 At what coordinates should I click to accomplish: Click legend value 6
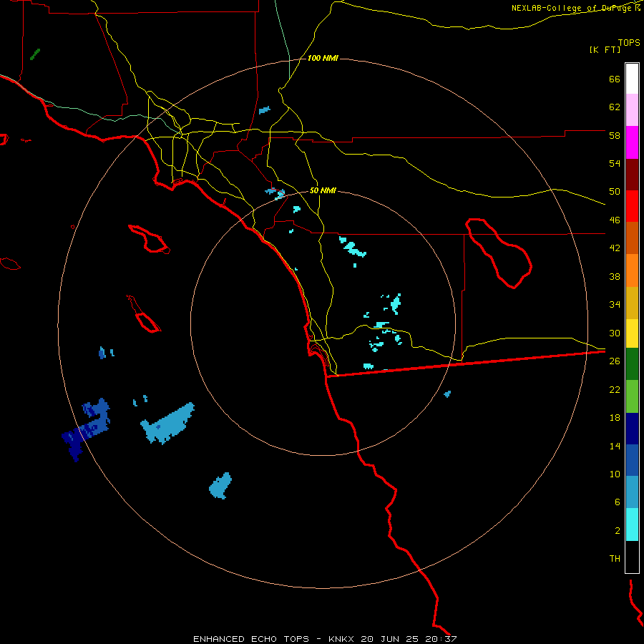pyautogui.click(x=618, y=502)
